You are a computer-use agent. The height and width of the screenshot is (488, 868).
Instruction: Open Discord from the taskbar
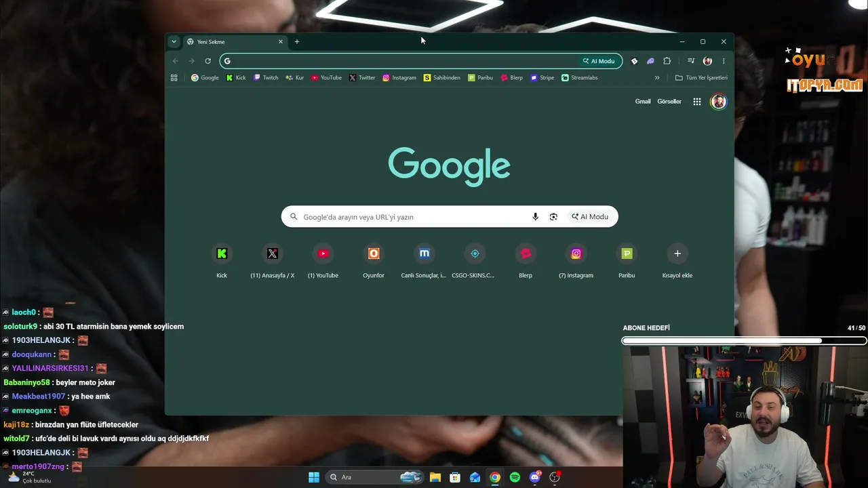coord(535,477)
